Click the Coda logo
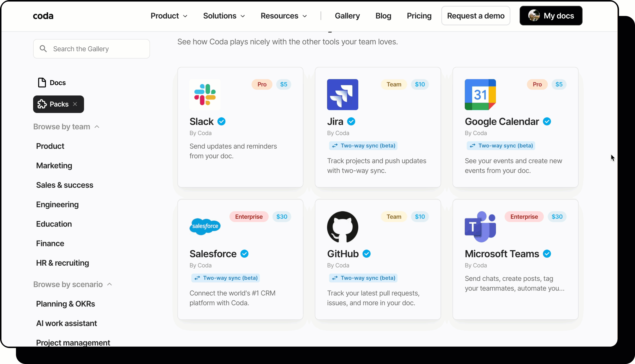This screenshot has width=635, height=364. [43, 15]
